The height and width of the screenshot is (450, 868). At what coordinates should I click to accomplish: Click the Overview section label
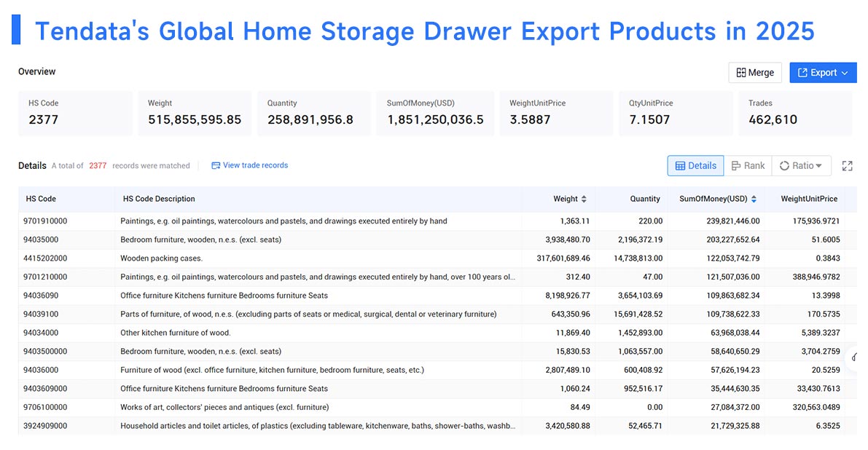(36, 72)
